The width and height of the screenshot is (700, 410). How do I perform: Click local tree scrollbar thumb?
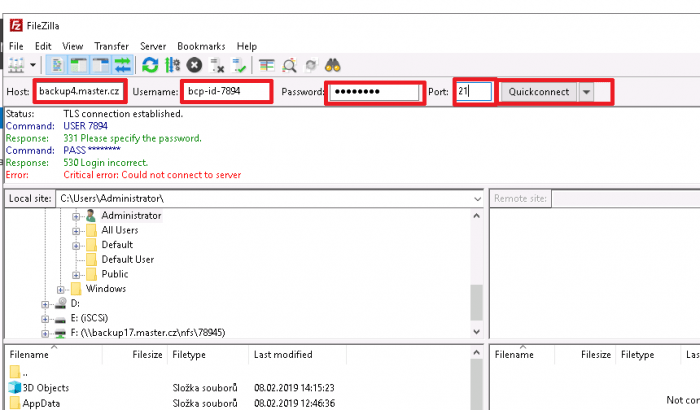(477, 302)
